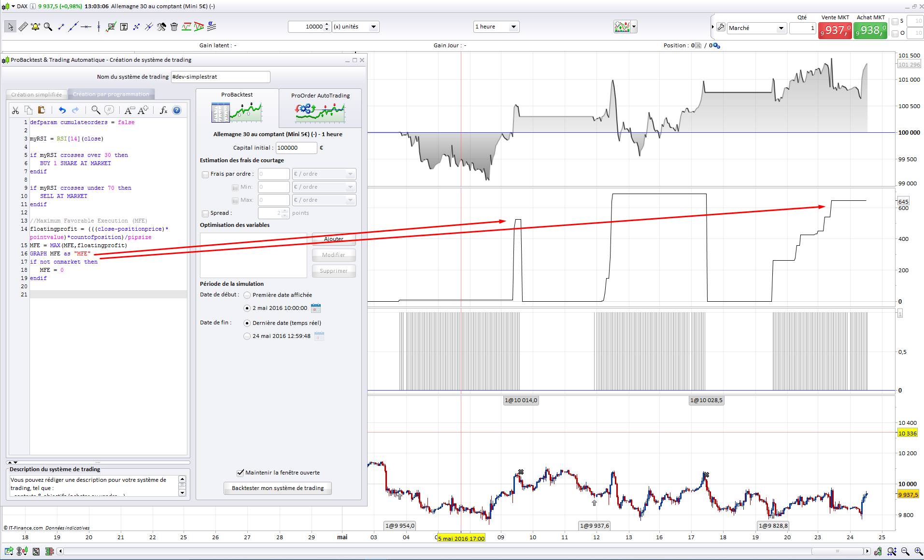Click Backtester mon système de trading
Image resolution: width=924 pixels, height=560 pixels.
tap(278, 488)
